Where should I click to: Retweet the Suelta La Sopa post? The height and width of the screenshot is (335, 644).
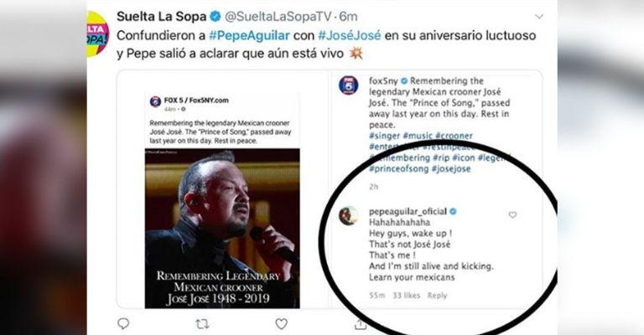click(x=201, y=324)
